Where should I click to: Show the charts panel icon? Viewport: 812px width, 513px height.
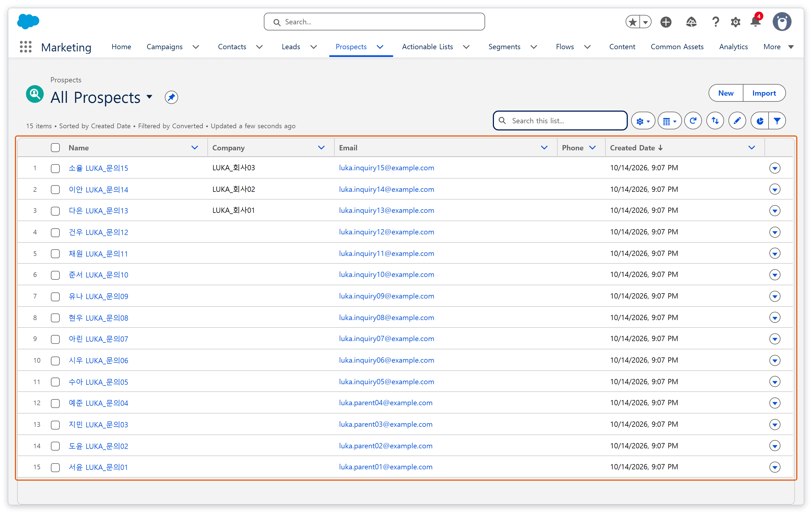click(760, 121)
